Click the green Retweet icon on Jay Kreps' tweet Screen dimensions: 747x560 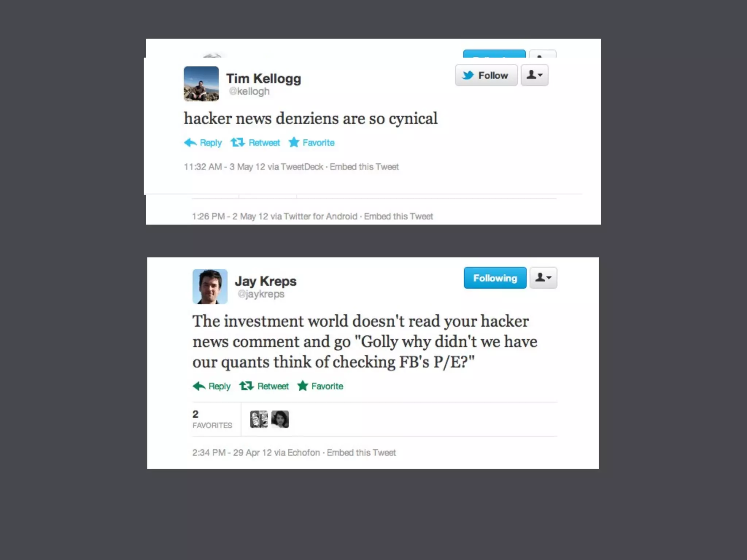click(246, 386)
